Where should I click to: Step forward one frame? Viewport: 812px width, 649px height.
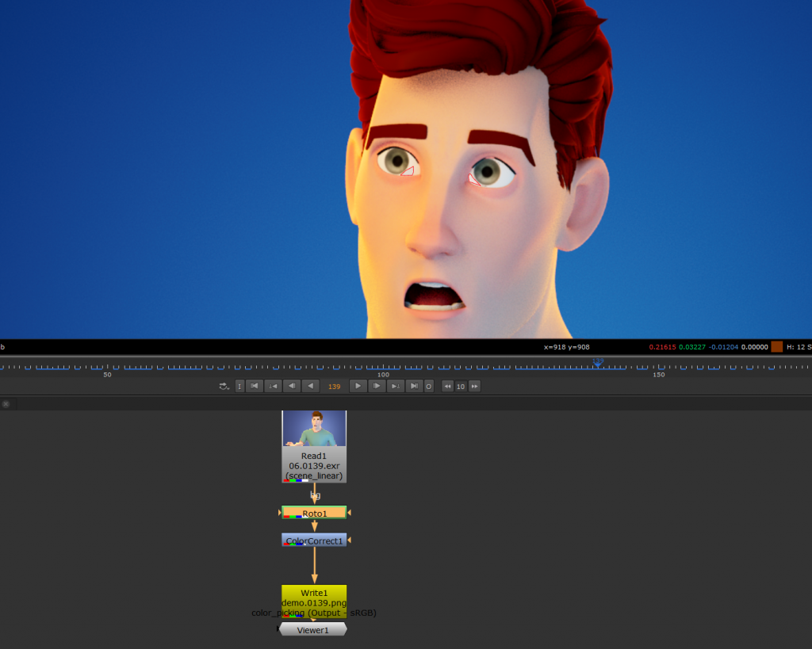(x=377, y=386)
